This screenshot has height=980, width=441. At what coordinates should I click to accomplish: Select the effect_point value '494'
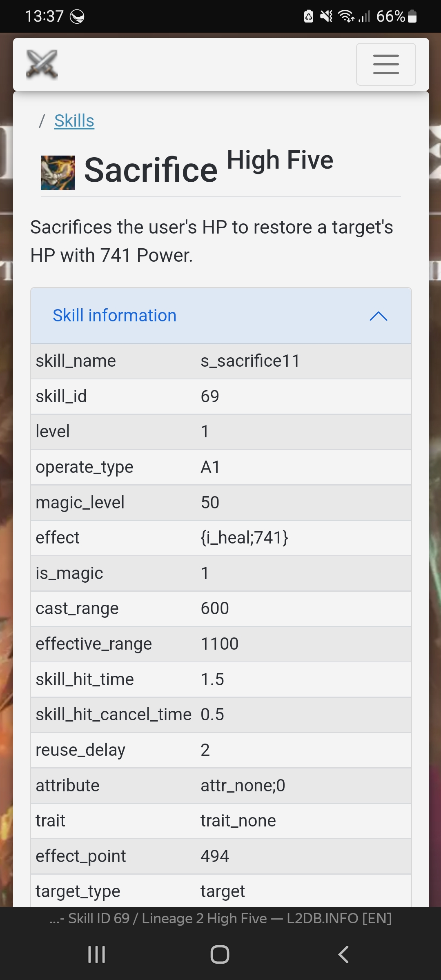click(215, 856)
